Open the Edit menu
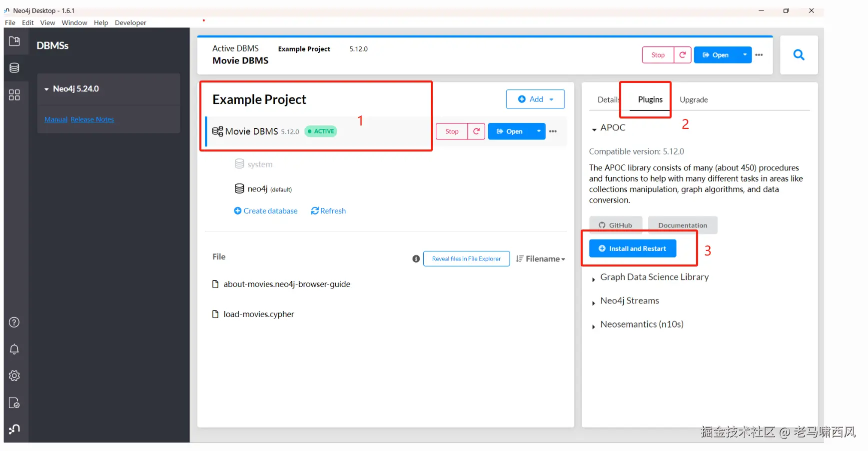 tap(28, 22)
